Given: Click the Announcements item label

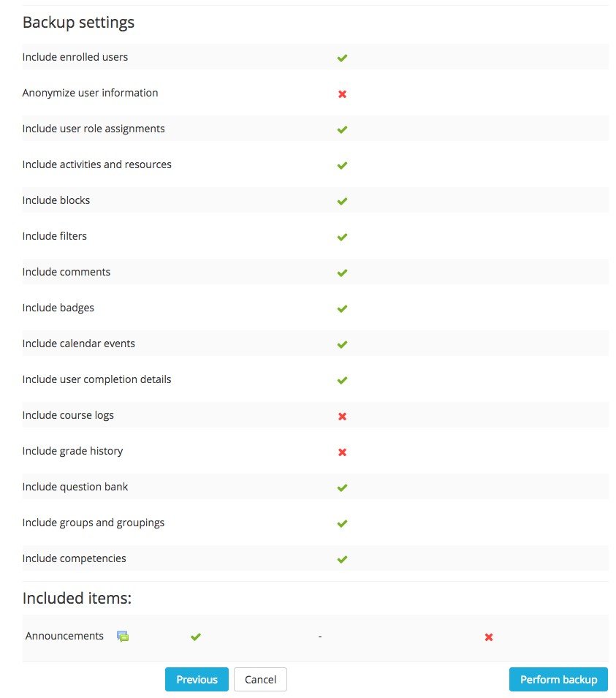Looking at the screenshot, I should (x=64, y=636).
